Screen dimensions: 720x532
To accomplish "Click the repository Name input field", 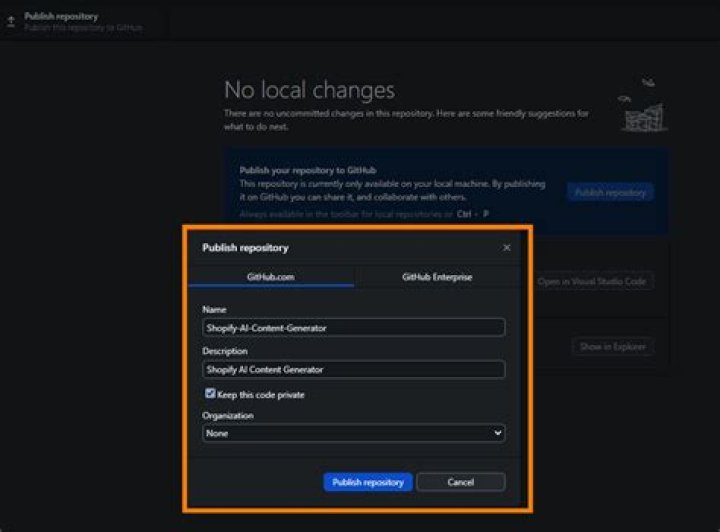I will pyautogui.click(x=354, y=328).
